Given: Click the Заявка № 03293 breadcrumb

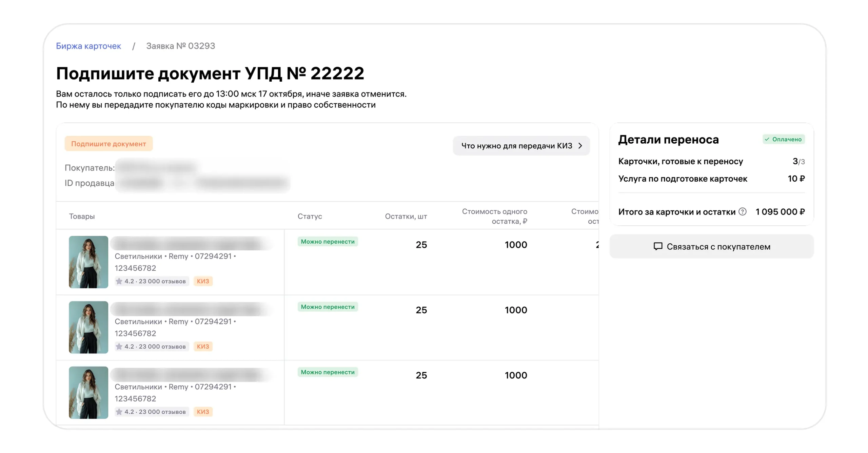Looking at the screenshot, I should tap(180, 46).
